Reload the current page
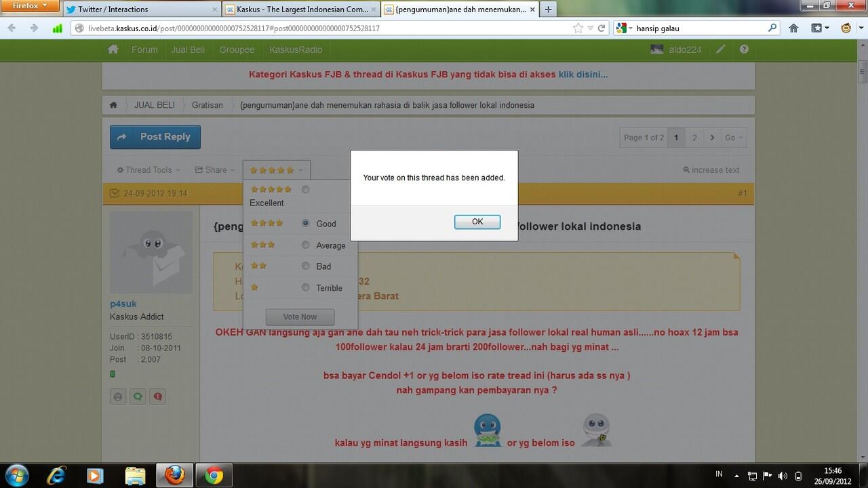The image size is (868, 488). click(x=601, y=28)
